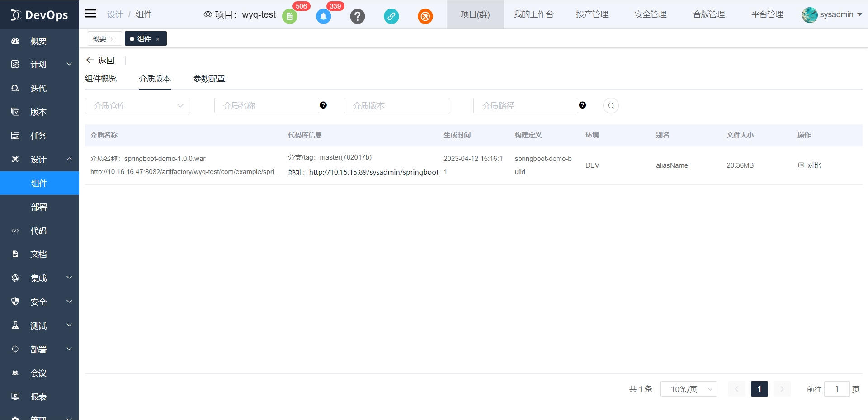This screenshot has width=868, height=420.
Task: Click the orange circular header icon
Action: point(425,17)
